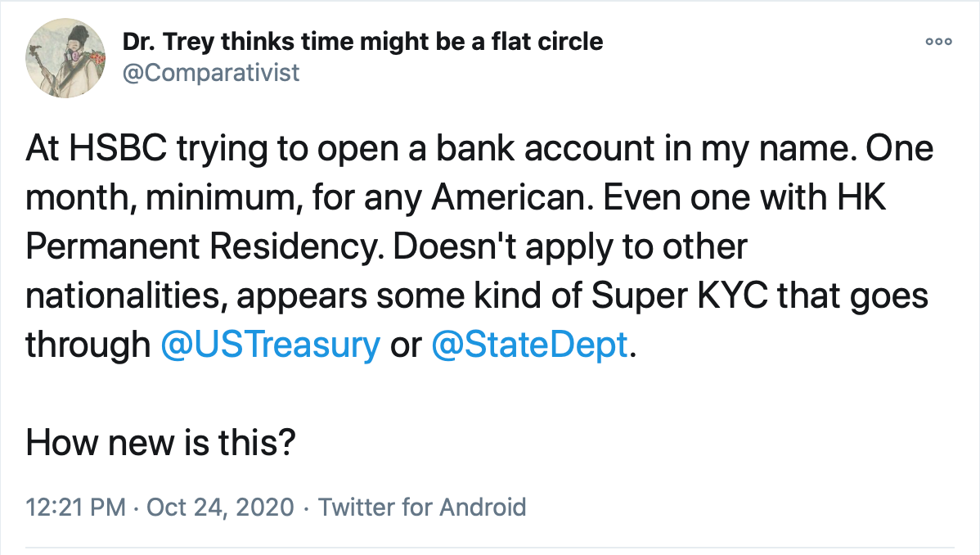Click the Oct 24, 2020 date

pos(220,507)
